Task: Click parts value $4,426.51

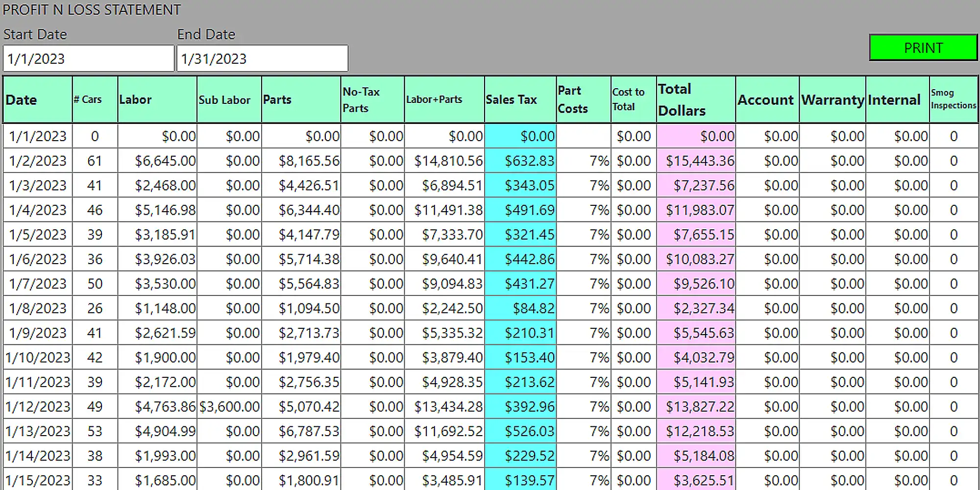Action: (301, 185)
